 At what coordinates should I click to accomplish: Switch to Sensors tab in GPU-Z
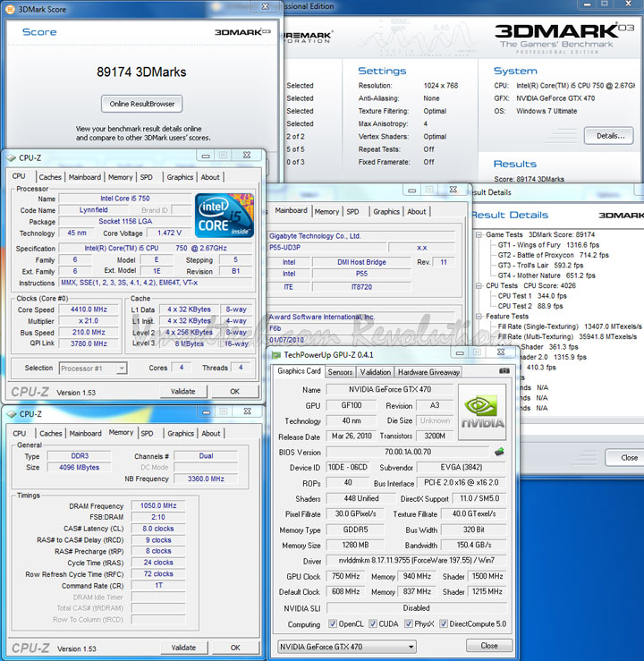[340, 372]
